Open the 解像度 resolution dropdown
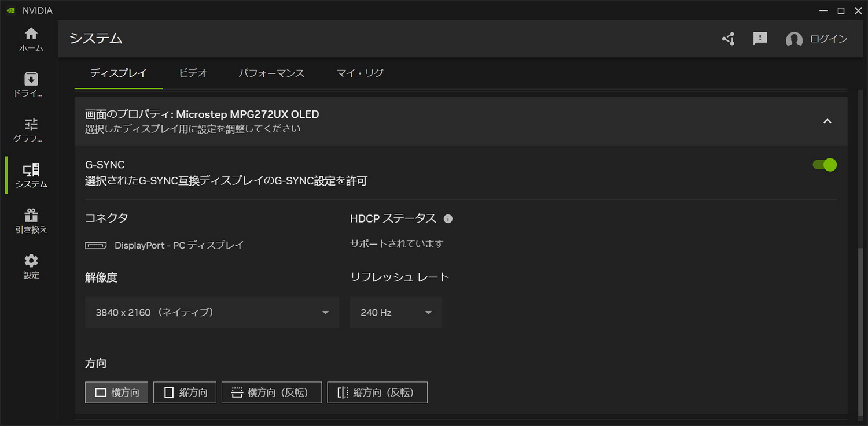The image size is (868, 426). 212,313
